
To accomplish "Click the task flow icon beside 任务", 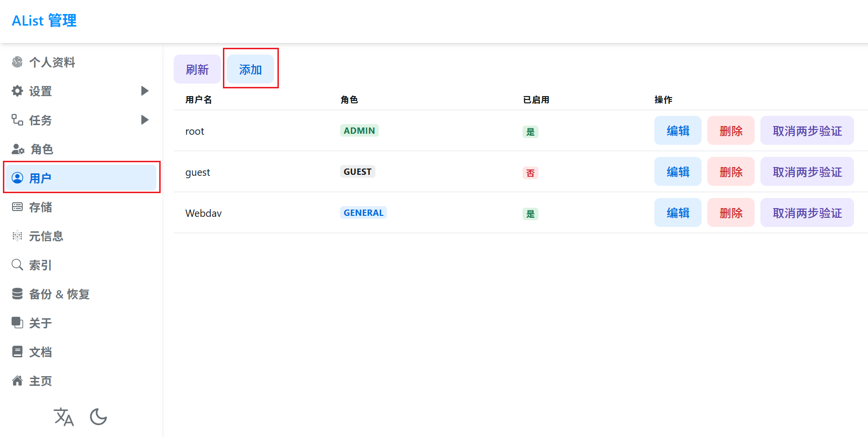I will (17, 120).
